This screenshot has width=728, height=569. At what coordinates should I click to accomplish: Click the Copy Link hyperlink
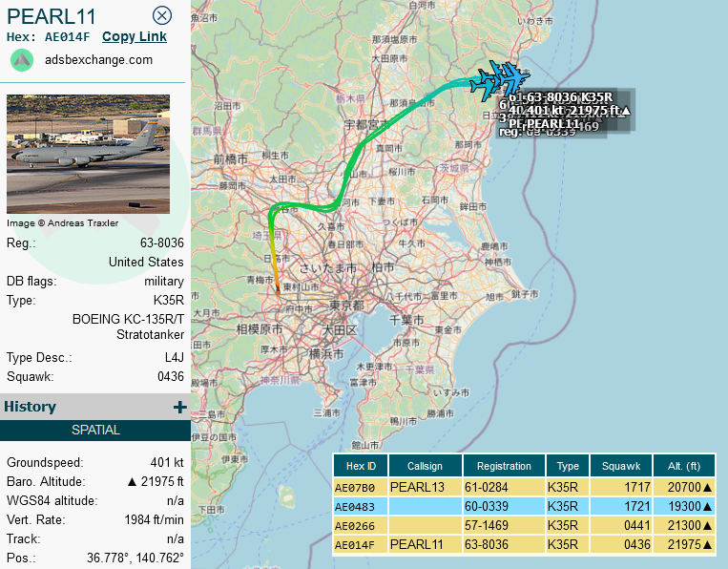click(135, 36)
